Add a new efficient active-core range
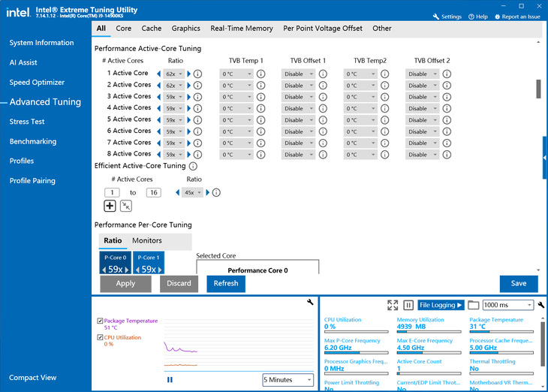The width and height of the screenshot is (548, 392). (x=110, y=206)
